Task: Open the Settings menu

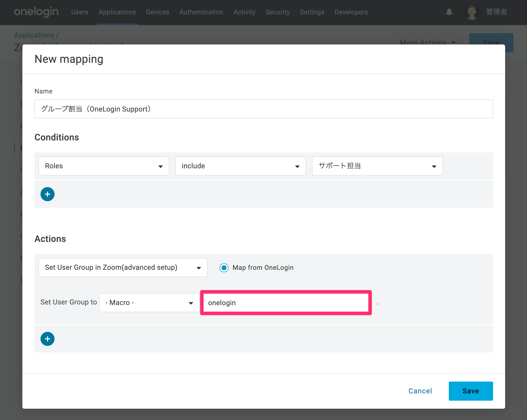Action: [x=312, y=12]
